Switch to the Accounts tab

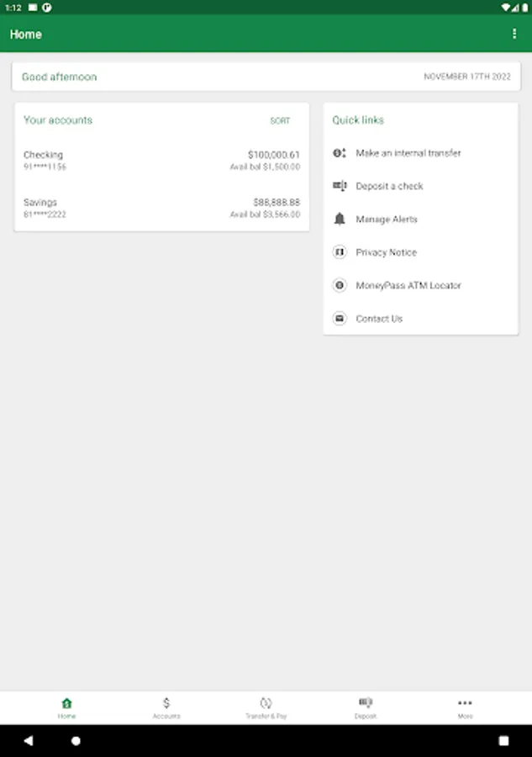[166, 707]
